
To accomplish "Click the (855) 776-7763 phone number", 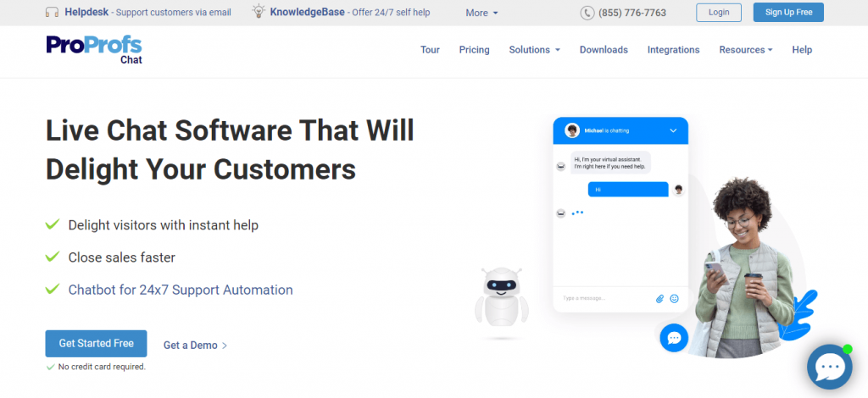I will click(632, 13).
